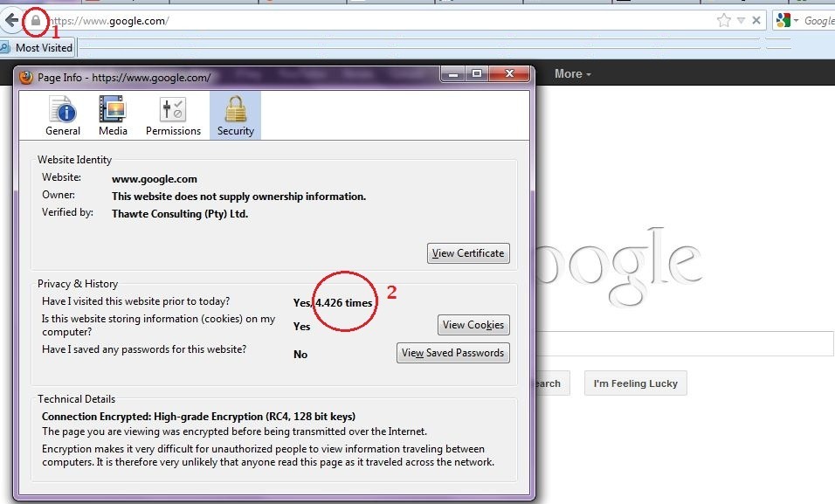Select the www.google.com website value
This screenshot has height=504, width=835.
click(155, 179)
